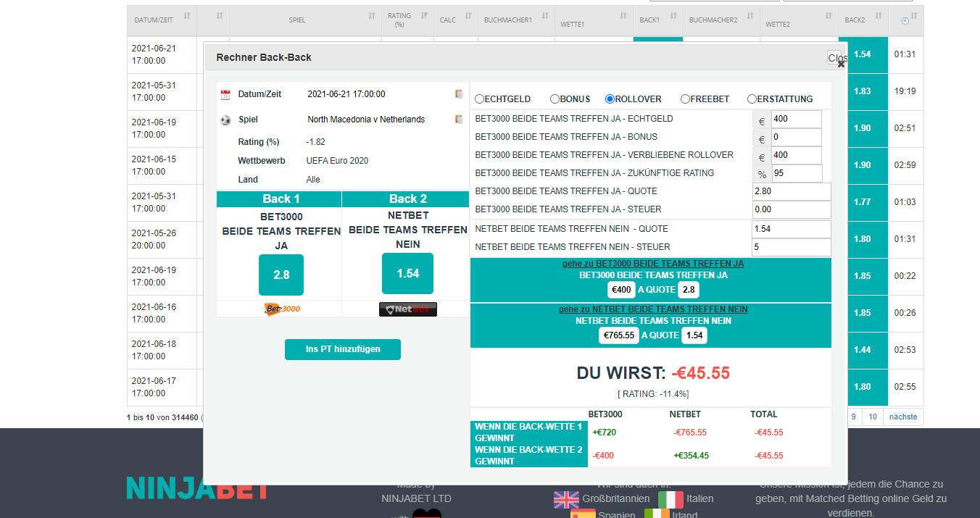Sort by the clock icon column
The width and height of the screenshot is (980, 518).
[906, 20]
